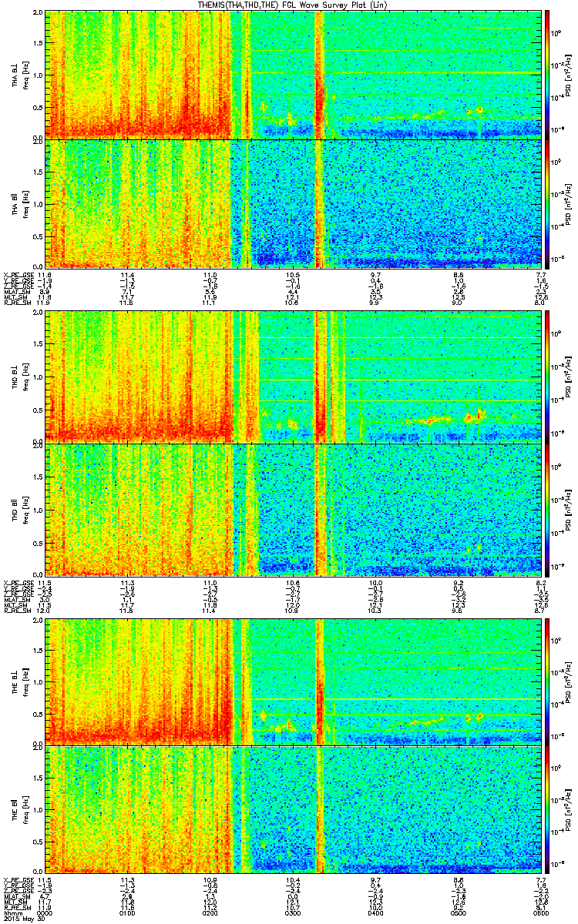The image size is (578, 924).
Task: Click the PSD [nT²/Hz] label beside THA BL
Action: coord(570,75)
